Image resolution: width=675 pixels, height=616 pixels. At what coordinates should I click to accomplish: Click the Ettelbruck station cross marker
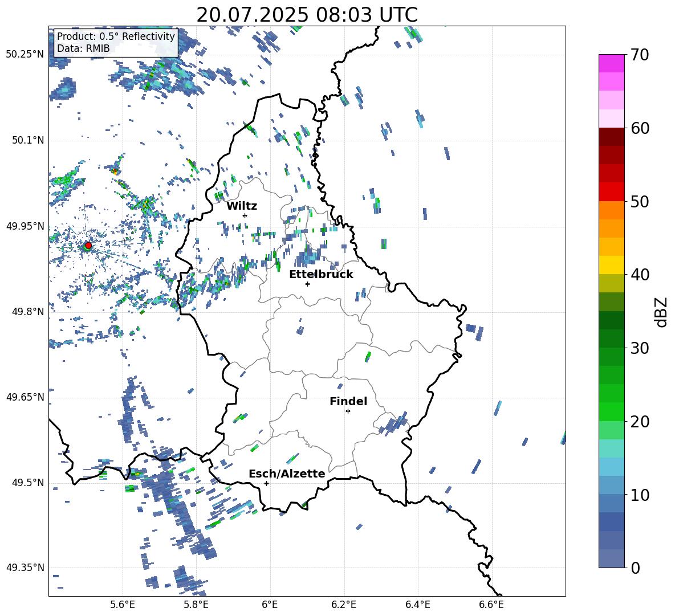point(307,284)
